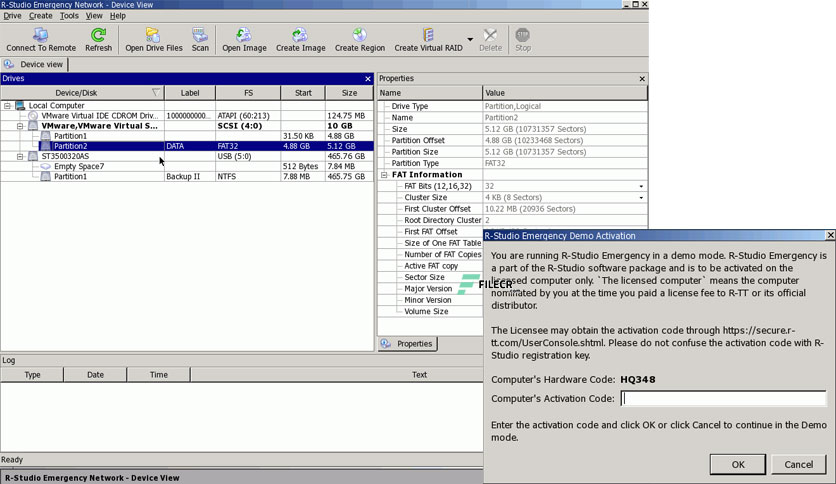Screen dimensions: 836x484
Task: Switch to the Properties bottom tab
Action: click(408, 344)
